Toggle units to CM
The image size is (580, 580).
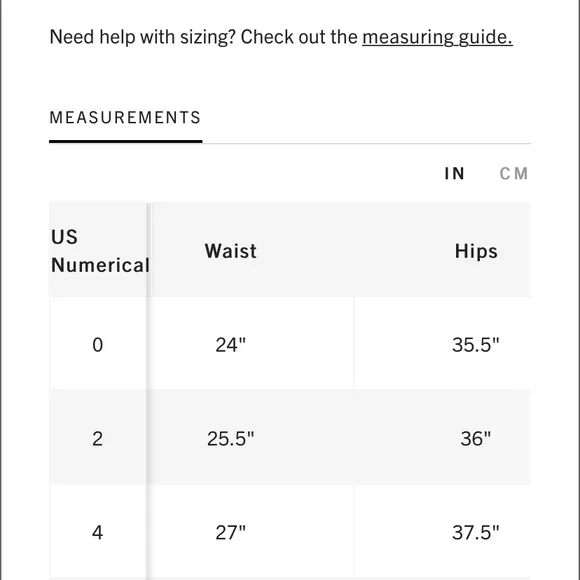(514, 173)
